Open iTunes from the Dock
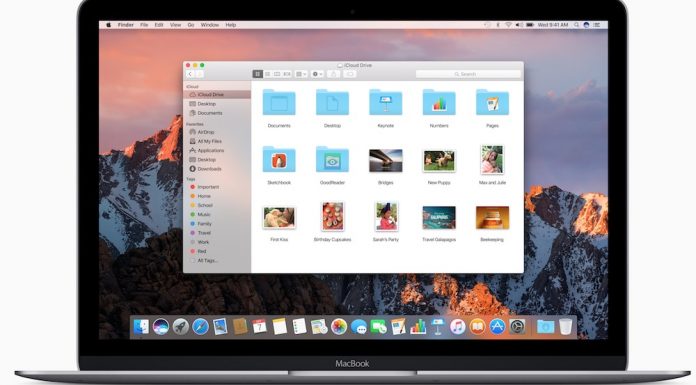The width and height of the screenshot is (696, 385). 457,327
